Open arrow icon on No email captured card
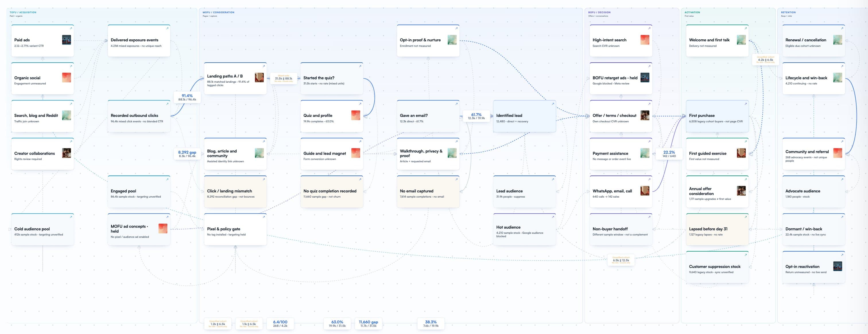The height and width of the screenshot is (334, 868). tap(456, 179)
